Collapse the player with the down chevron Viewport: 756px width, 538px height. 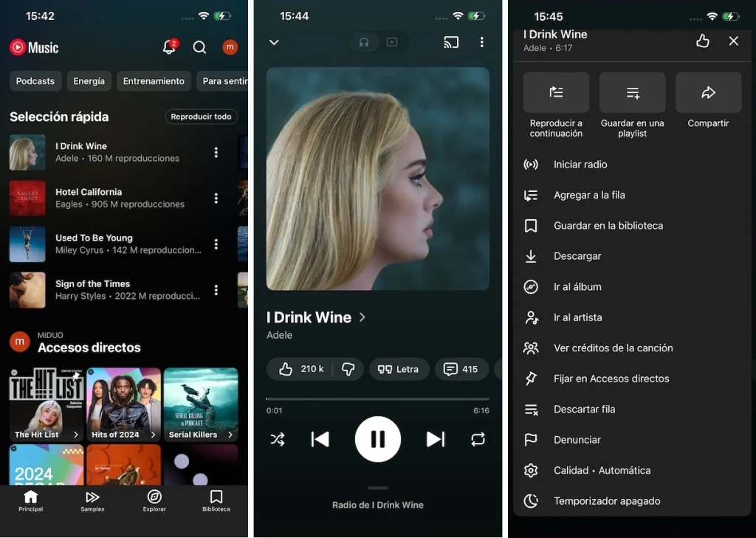coord(273,43)
